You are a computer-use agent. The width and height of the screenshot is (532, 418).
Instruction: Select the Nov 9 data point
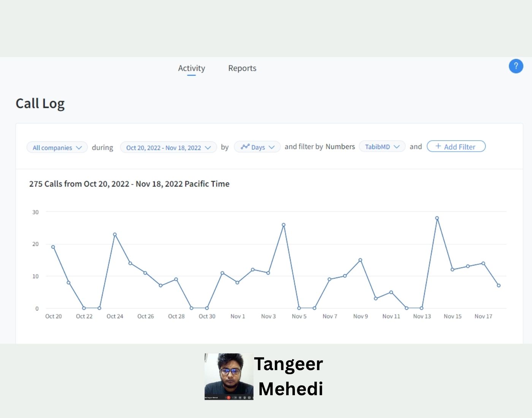click(x=360, y=260)
